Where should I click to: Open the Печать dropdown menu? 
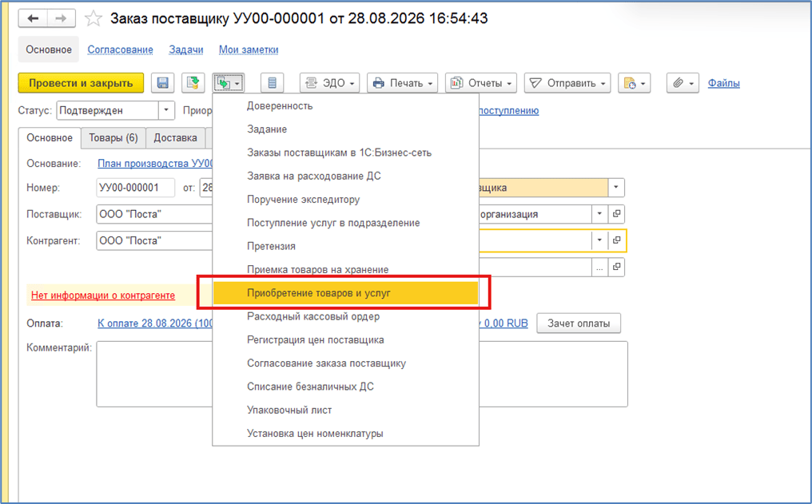tap(402, 83)
